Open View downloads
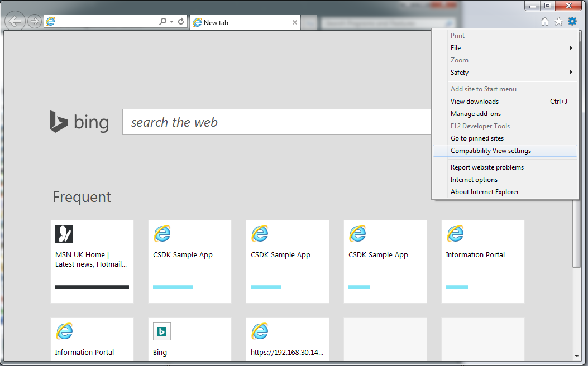588x366 pixels. click(505, 102)
